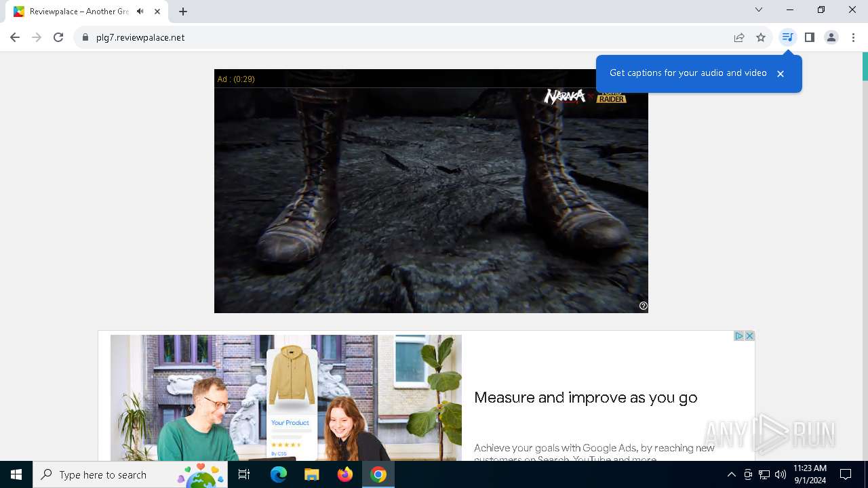Image resolution: width=868 pixels, height=488 pixels.
Task: Open Chrome three-dot menu
Action: pos(853,37)
